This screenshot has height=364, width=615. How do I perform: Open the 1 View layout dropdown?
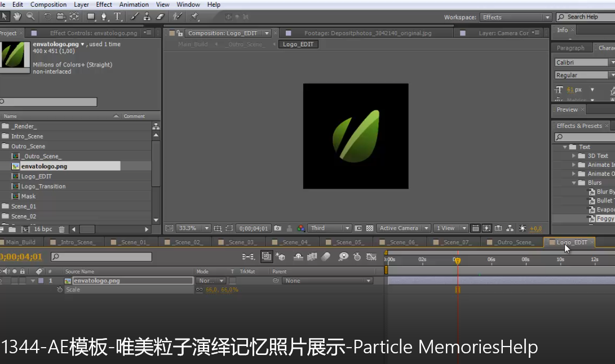point(450,228)
